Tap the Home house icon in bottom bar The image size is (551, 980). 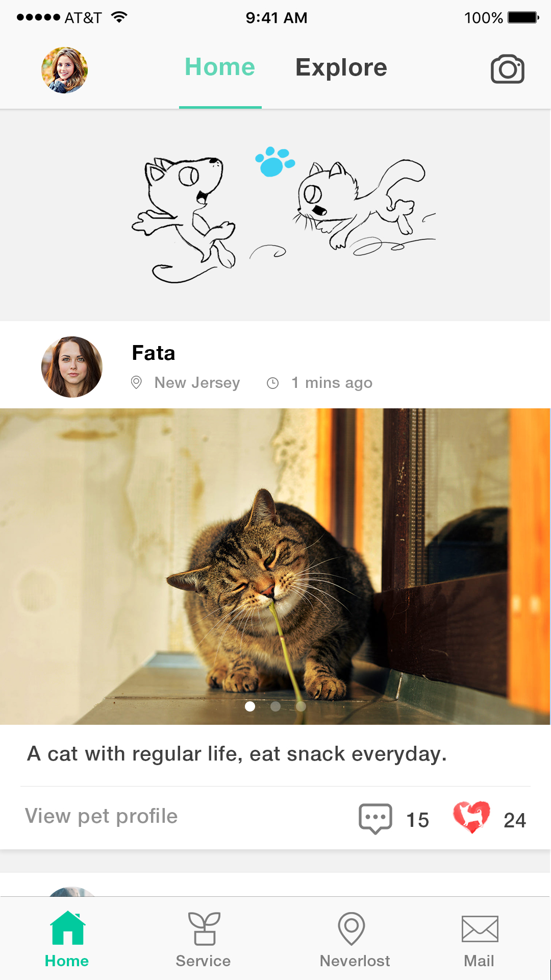pyautogui.click(x=67, y=928)
